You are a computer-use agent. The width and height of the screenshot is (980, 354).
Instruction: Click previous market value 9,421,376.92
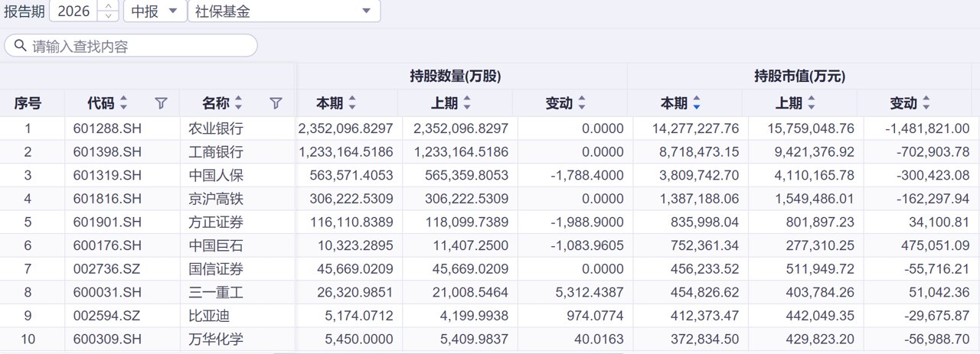(x=811, y=151)
